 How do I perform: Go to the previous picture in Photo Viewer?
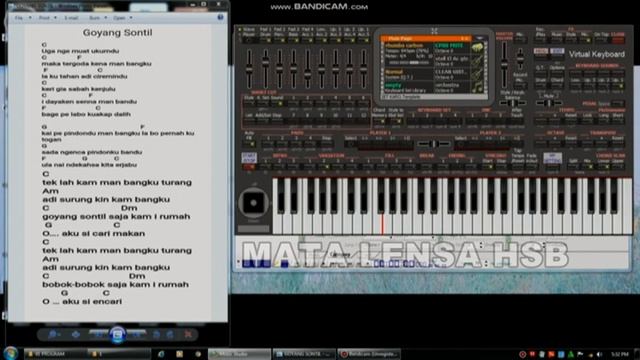[99, 335]
